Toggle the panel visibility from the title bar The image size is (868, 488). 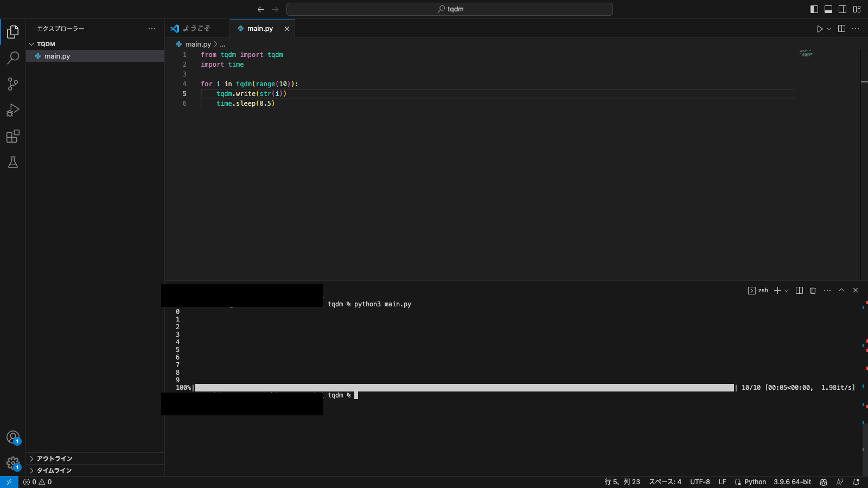tap(827, 9)
